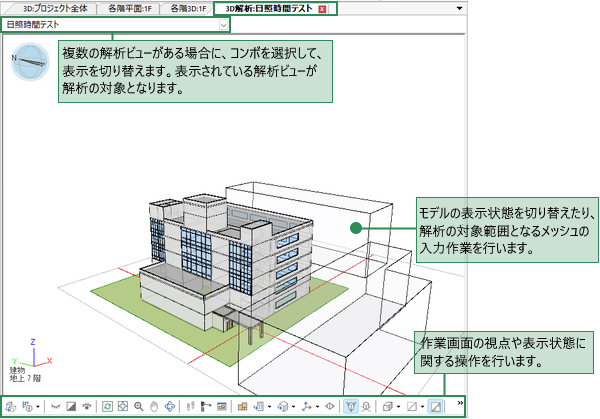Expand the bottom toolbar overflow chevron
This screenshot has height=419, width=600.
tap(460, 404)
